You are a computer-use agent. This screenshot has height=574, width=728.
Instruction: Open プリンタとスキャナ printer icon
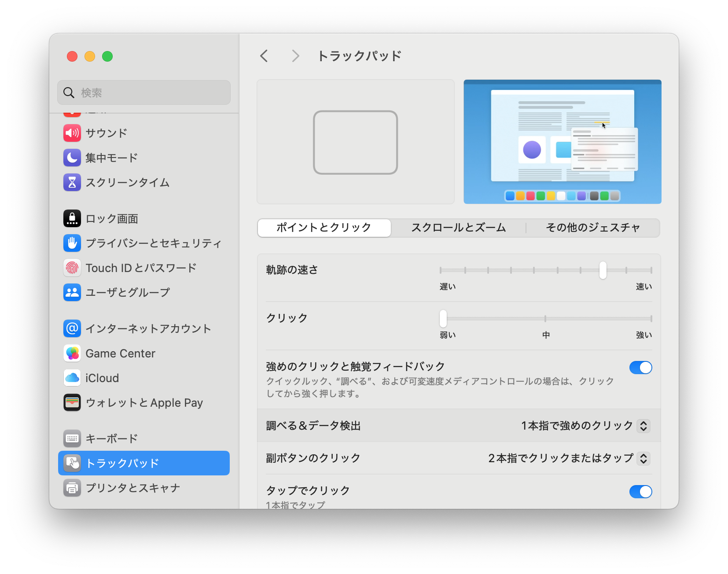tap(72, 488)
